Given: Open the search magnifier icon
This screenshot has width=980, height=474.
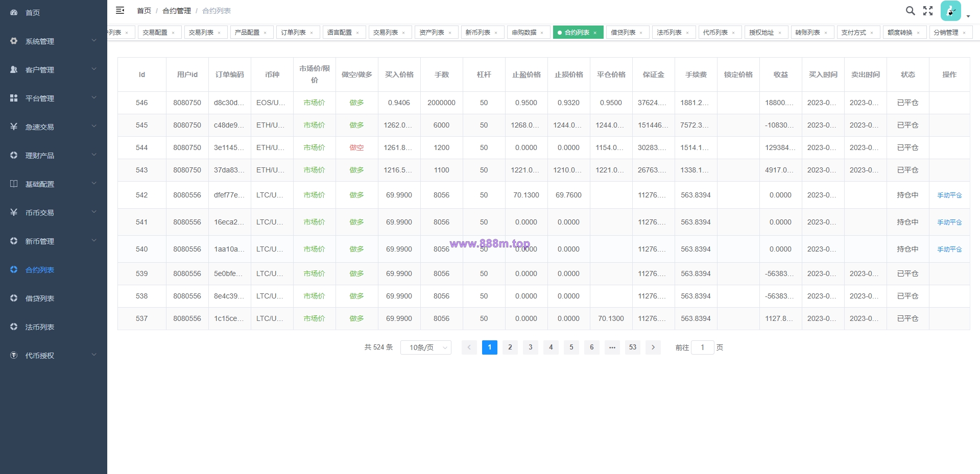Looking at the screenshot, I should tap(910, 11).
